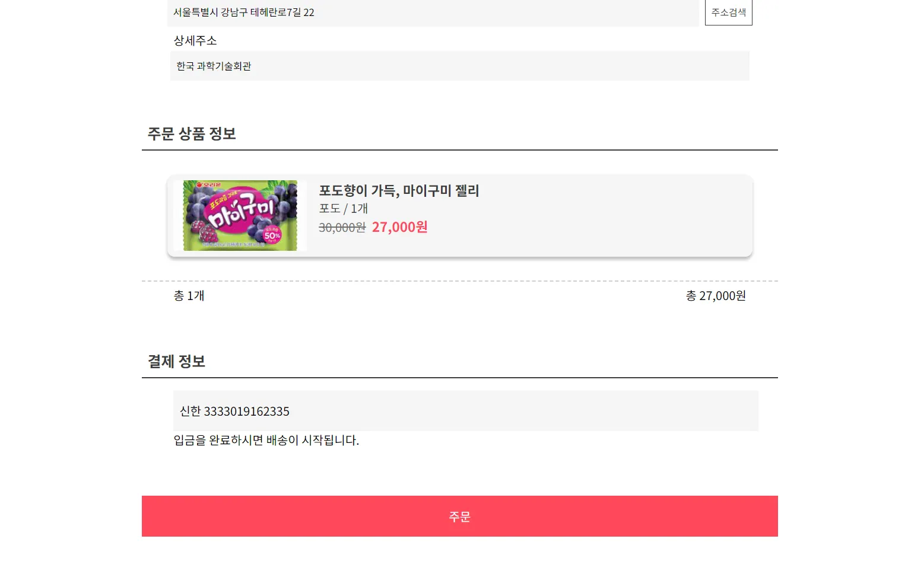
Task: Click the 주소검색 address search button
Action: click(x=728, y=12)
